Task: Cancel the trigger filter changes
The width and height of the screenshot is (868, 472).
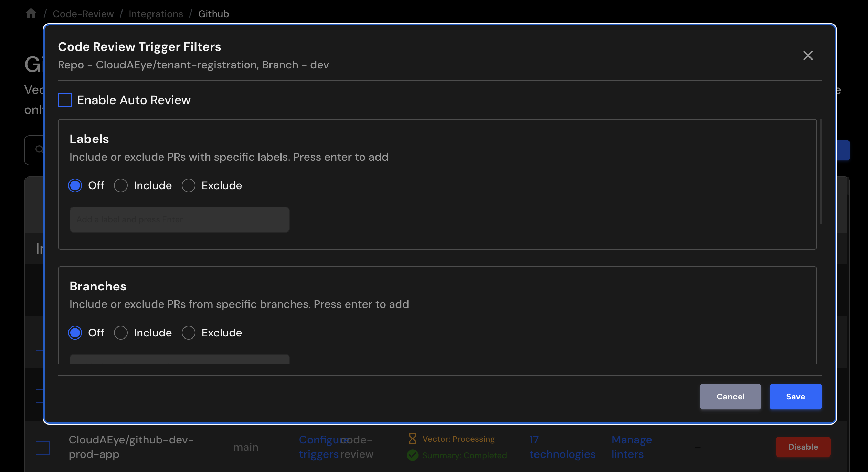Action: coord(730,396)
